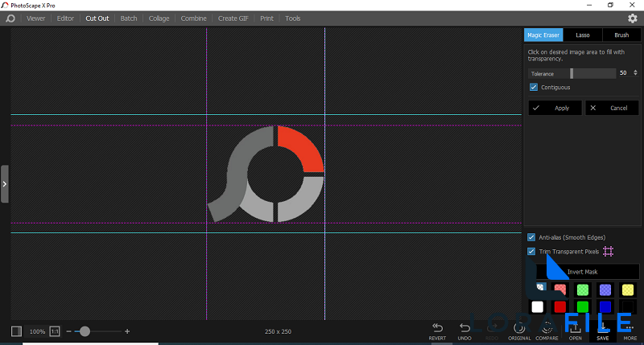Open the Print tab
Image resolution: width=644 pixels, height=345 pixels.
[x=266, y=18]
